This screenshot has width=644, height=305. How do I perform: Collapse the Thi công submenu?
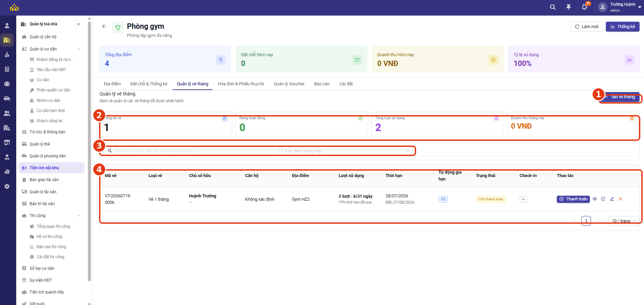point(79,216)
